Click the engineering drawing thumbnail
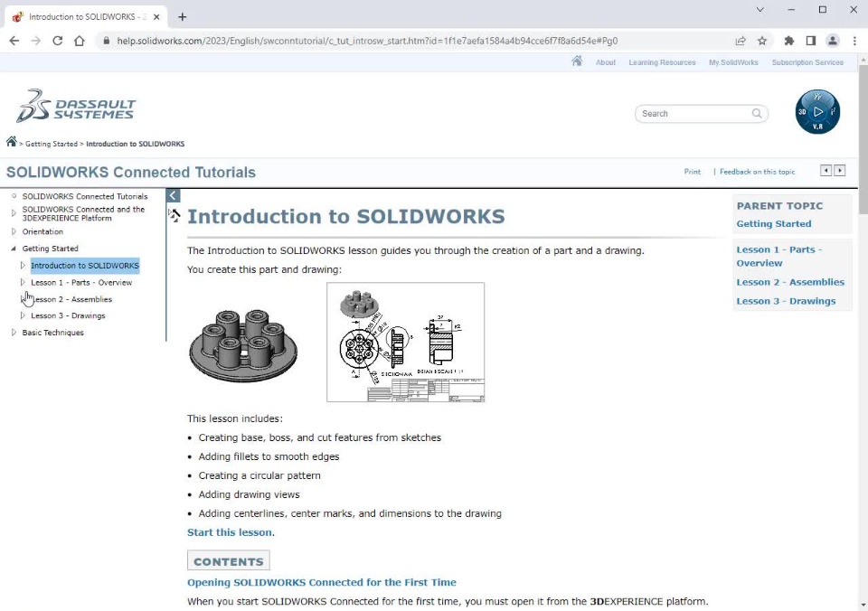Screen dimensions: 868x611 point(405,342)
